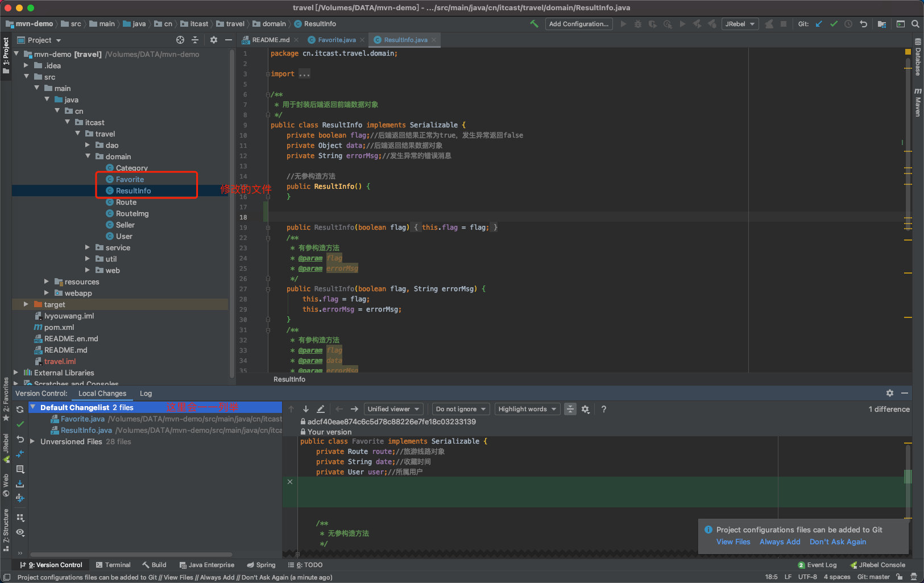Open diff settings gear next to Highlight words
924x583 pixels.
click(585, 409)
